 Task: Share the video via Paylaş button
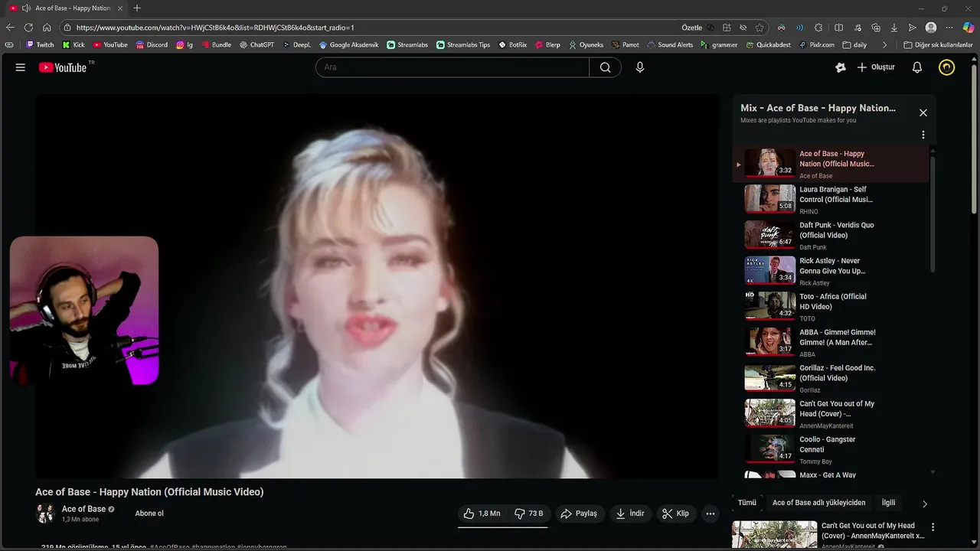tap(578, 514)
